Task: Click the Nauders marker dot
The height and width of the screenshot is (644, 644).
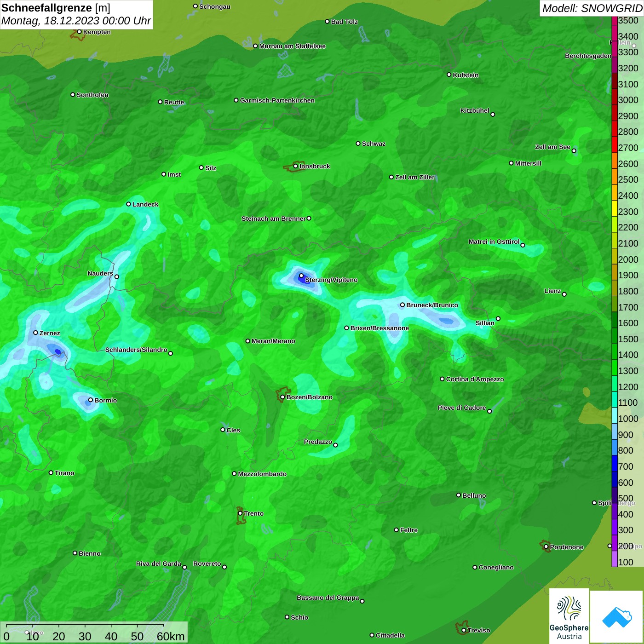Action: pos(117,277)
